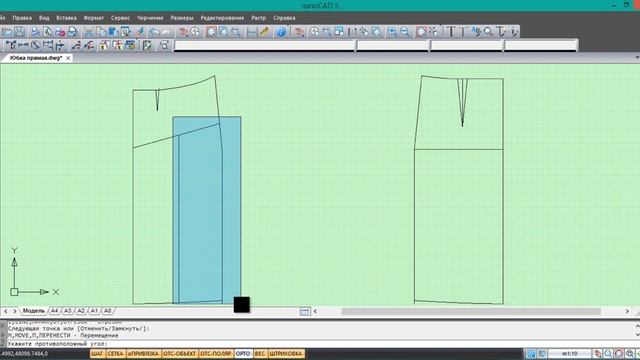Click the Zoom In plus magnifier
The height and width of the screenshot is (360, 640).
click(392, 32)
